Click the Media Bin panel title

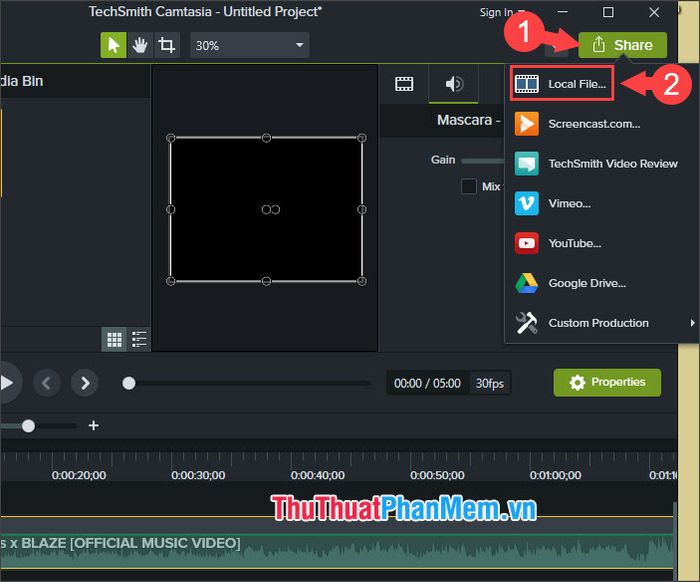coord(21,81)
